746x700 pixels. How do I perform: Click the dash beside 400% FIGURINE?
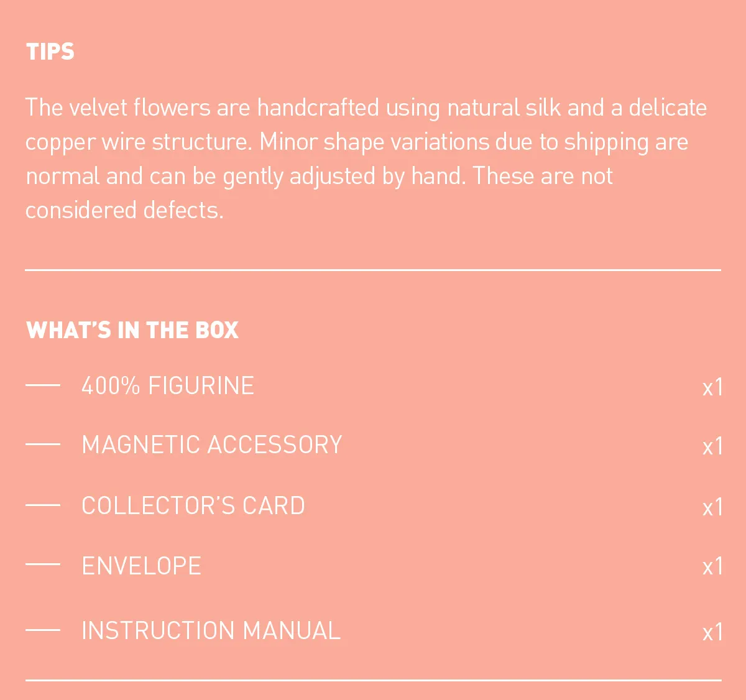click(x=43, y=385)
